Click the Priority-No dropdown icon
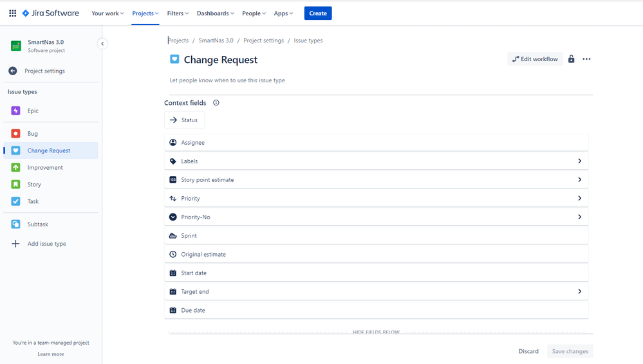Image resolution: width=643 pixels, height=364 pixels. click(173, 217)
